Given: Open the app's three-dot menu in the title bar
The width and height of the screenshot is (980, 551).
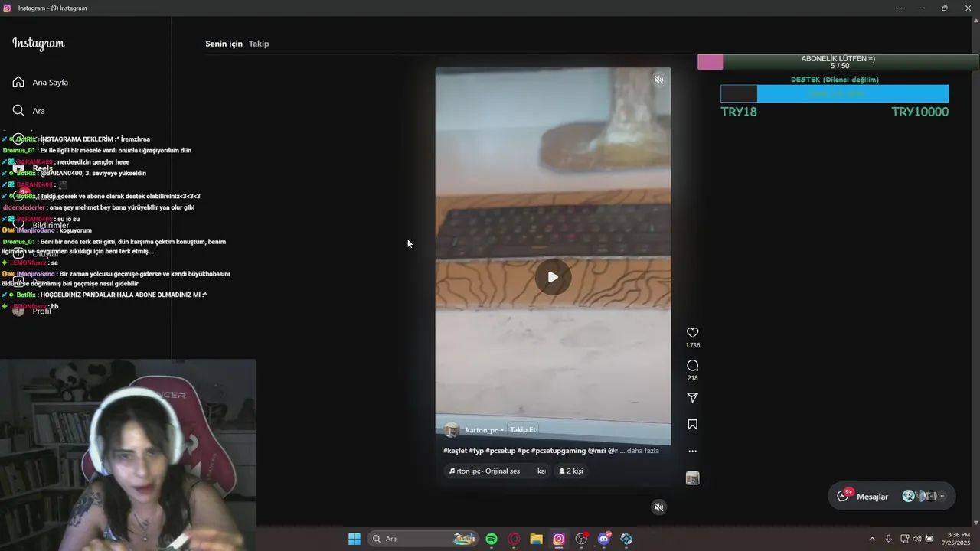Looking at the screenshot, I should [900, 8].
